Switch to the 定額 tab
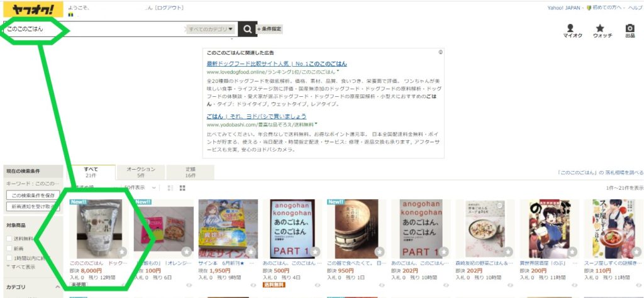Image resolution: width=644 pixels, height=298 pixels. coord(190,172)
